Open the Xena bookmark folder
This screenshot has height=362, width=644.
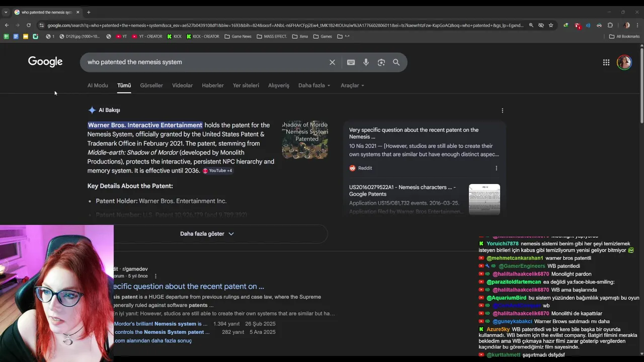[300, 36]
